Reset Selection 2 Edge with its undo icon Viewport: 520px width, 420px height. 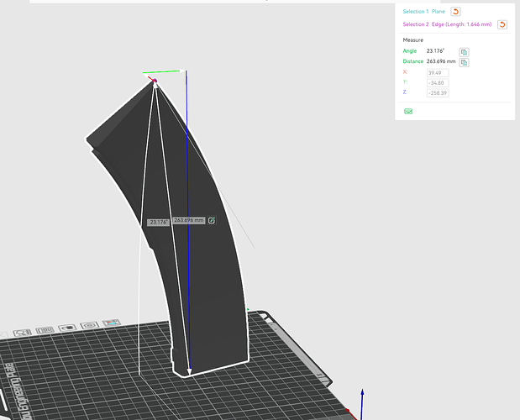pyautogui.click(x=502, y=24)
